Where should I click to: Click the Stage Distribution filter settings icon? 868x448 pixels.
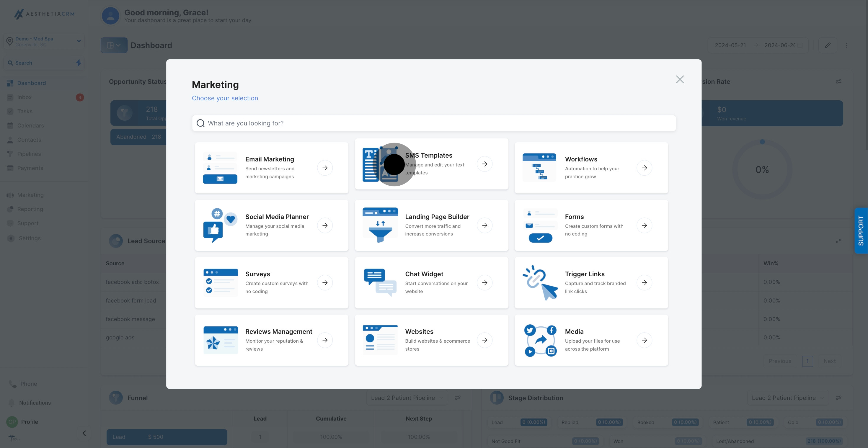tap(839, 398)
